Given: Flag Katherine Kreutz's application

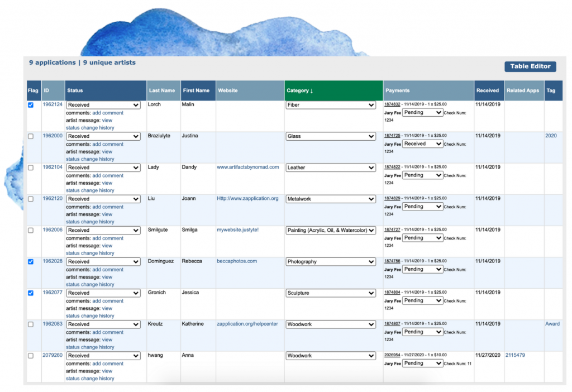Looking at the screenshot, I should point(31,324).
